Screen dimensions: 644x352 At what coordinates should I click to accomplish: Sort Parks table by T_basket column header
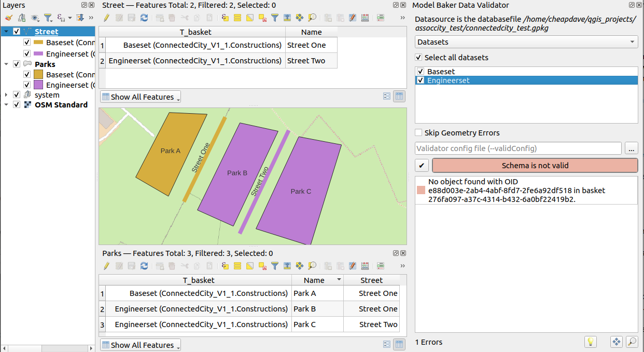199,280
